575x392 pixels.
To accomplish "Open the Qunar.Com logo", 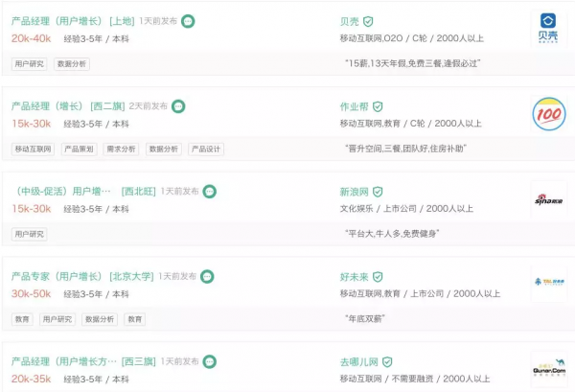I will click(548, 369).
